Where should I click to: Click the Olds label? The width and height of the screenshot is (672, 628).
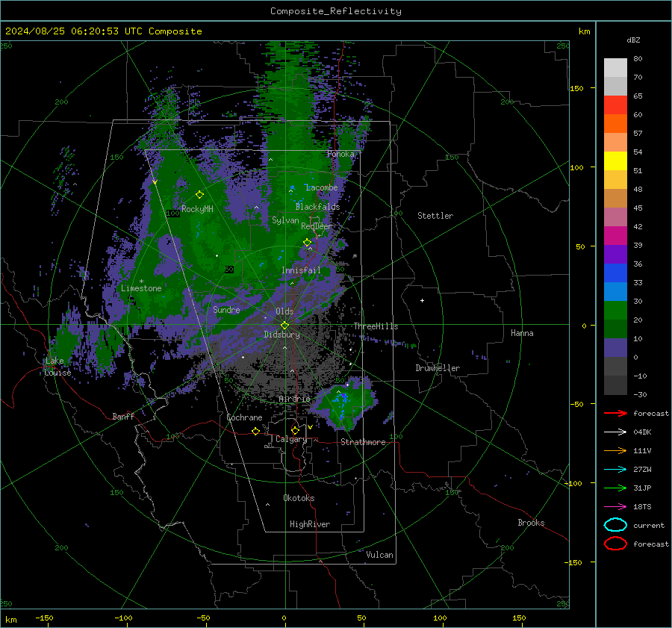pyautogui.click(x=284, y=311)
